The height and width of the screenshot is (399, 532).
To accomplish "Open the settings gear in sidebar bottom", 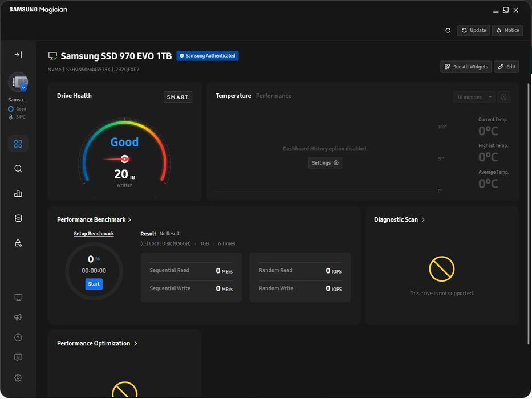I will click(x=18, y=378).
